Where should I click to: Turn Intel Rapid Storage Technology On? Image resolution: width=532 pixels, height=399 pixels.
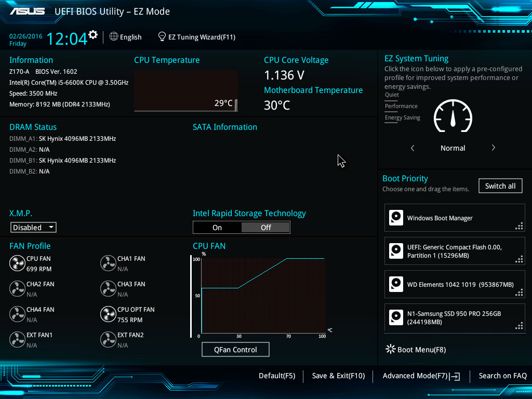(x=217, y=228)
